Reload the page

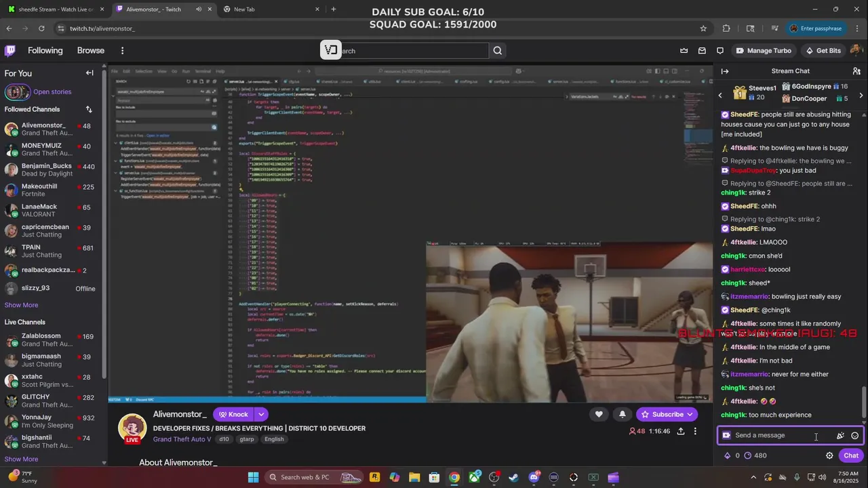(x=41, y=28)
